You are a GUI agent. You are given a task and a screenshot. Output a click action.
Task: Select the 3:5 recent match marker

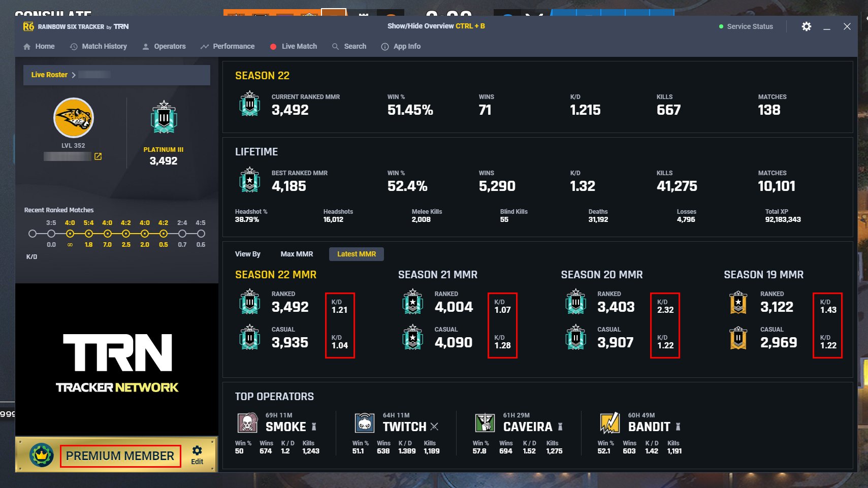[51, 234]
